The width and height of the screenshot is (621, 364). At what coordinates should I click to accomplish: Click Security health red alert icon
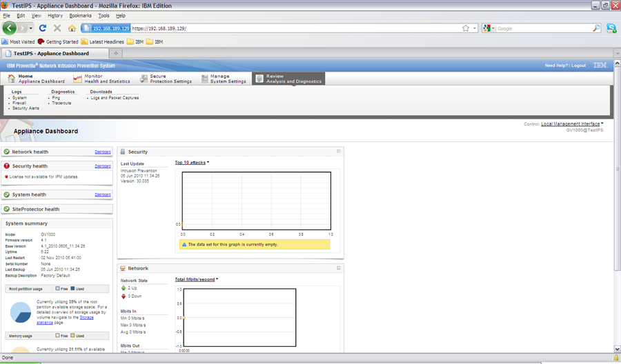7,165
